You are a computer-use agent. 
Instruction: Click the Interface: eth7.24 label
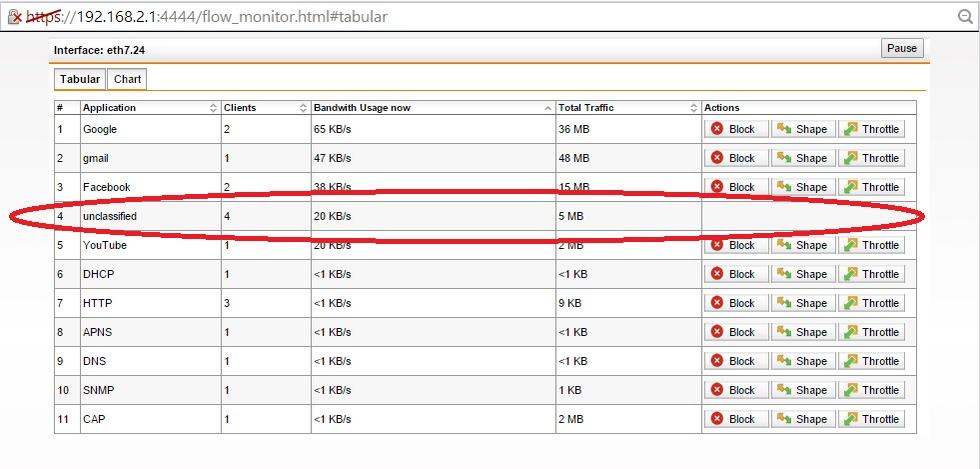(x=99, y=50)
